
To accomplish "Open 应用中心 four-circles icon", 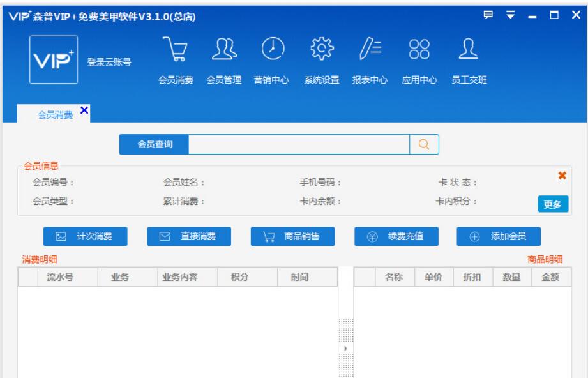I will point(419,49).
